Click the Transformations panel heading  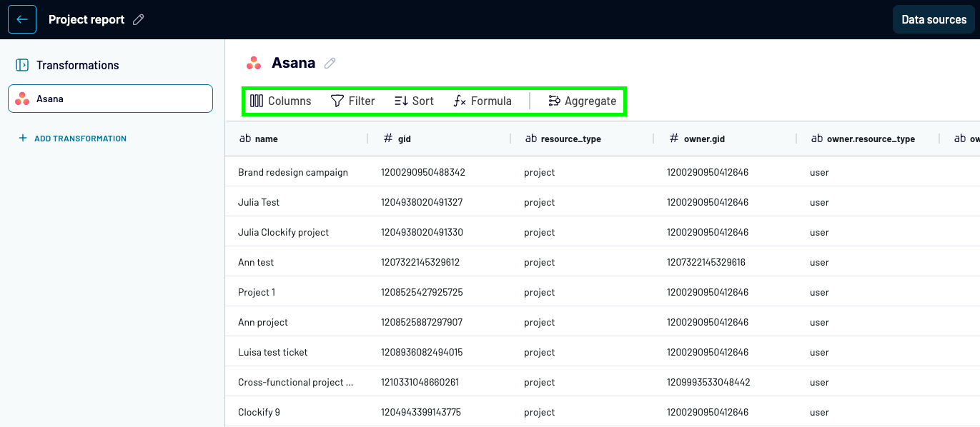tap(76, 65)
